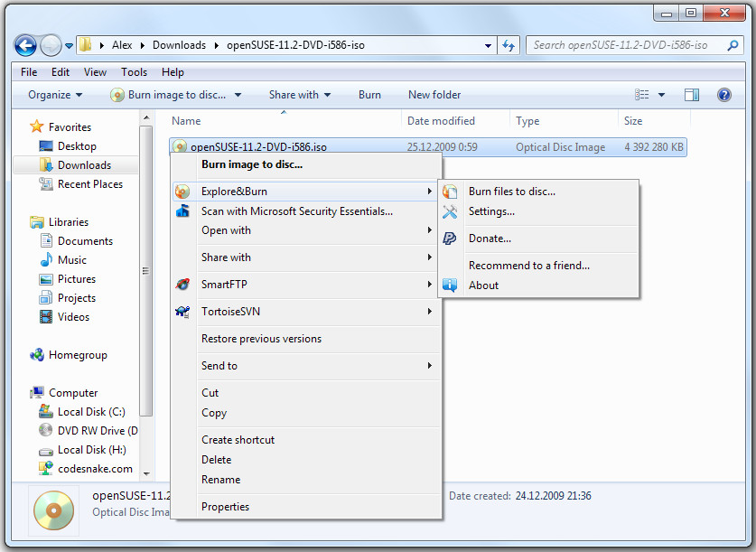Click Burn image to disc toolbar button
Image resolution: width=756 pixels, height=552 pixels.
176,95
